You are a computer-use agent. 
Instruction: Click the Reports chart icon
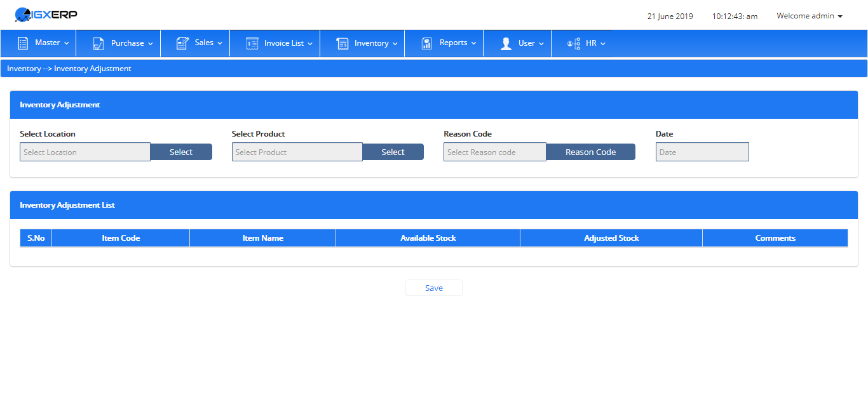tap(427, 43)
